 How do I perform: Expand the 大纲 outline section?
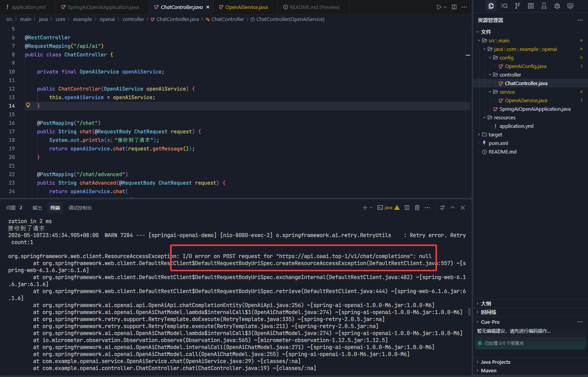(477, 304)
